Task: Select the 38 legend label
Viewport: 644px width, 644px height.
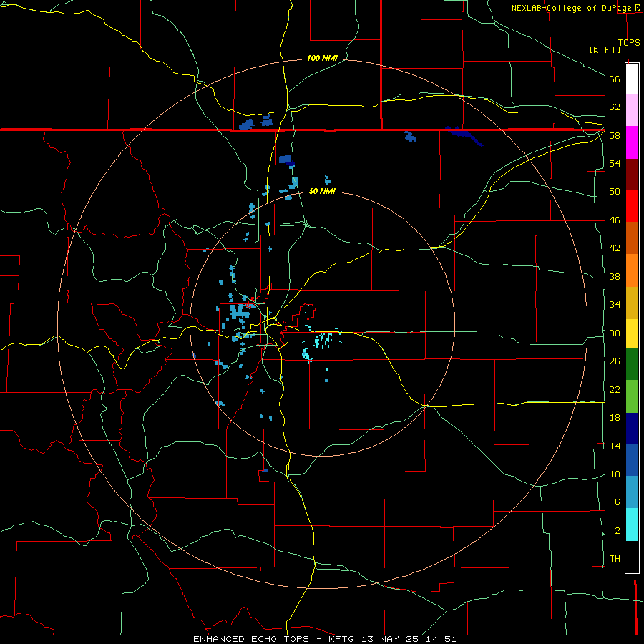Action: tap(615, 276)
